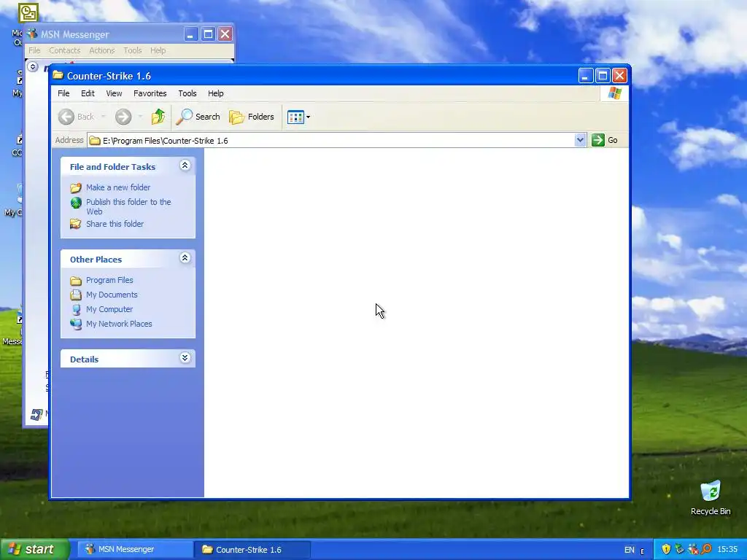
Task: Click the Go button
Action: [605, 140]
